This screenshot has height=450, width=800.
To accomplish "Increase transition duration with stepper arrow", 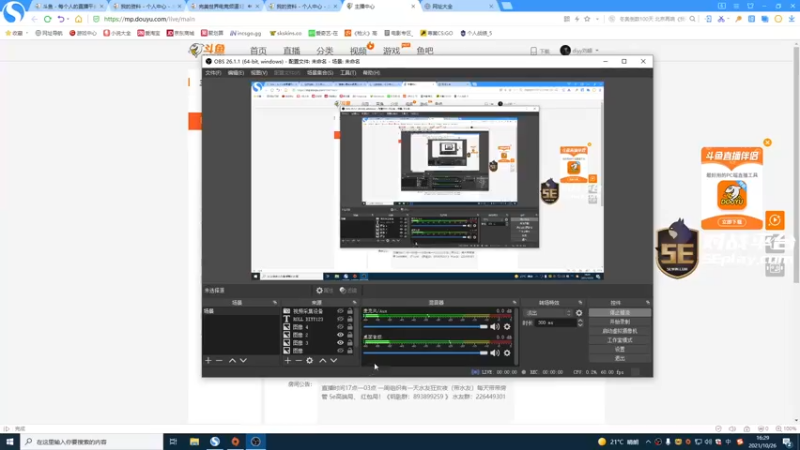I will (580, 321).
